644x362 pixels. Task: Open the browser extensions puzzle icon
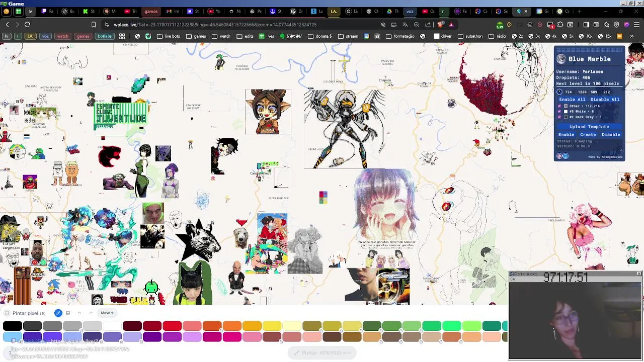coord(560,24)
